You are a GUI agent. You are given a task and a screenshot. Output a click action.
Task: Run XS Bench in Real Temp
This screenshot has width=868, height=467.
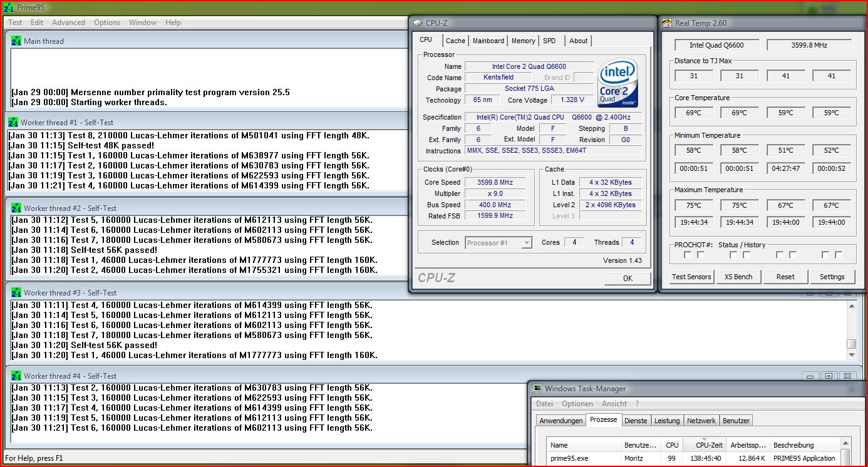pyautogui.click(x=738, y=277)
